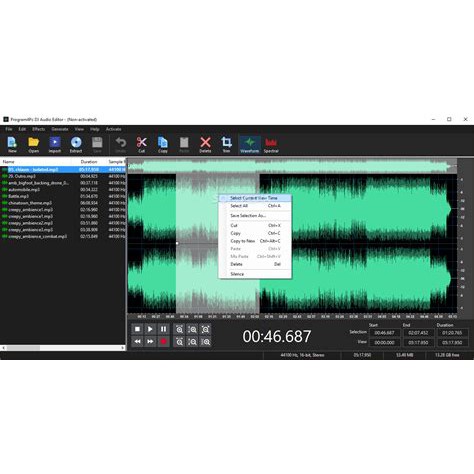Click the timeline ruler below the waveform
This screenshot has height=474, width=474.
coord(292,316)
